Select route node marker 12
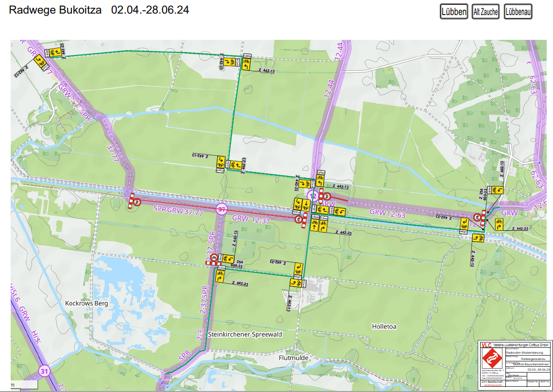This screenshot has height=392, width=553. click(313, 196)
